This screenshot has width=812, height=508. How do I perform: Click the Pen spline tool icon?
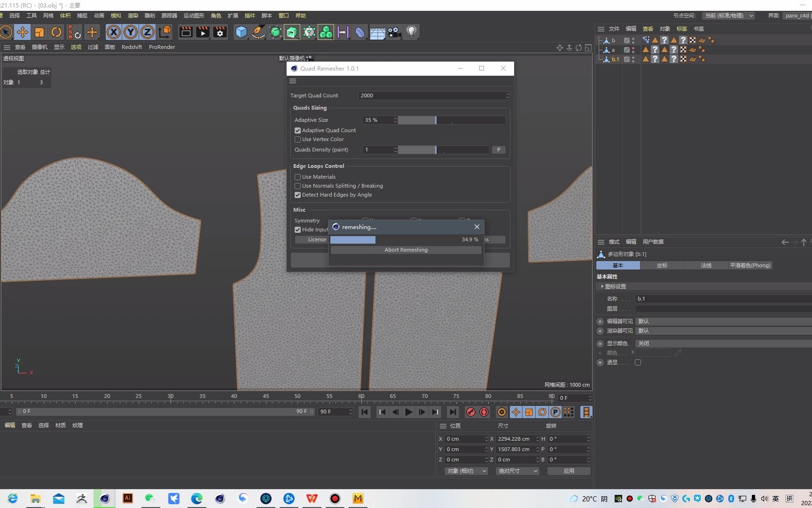(x=258, y=32)
